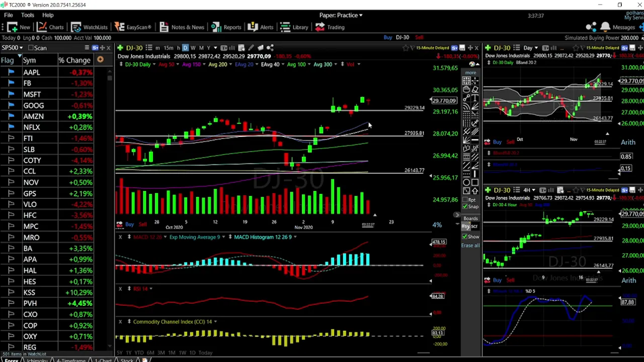Toggle the Rpt checkbox
This screenshot has height=362, width=644.
point(465,200)
